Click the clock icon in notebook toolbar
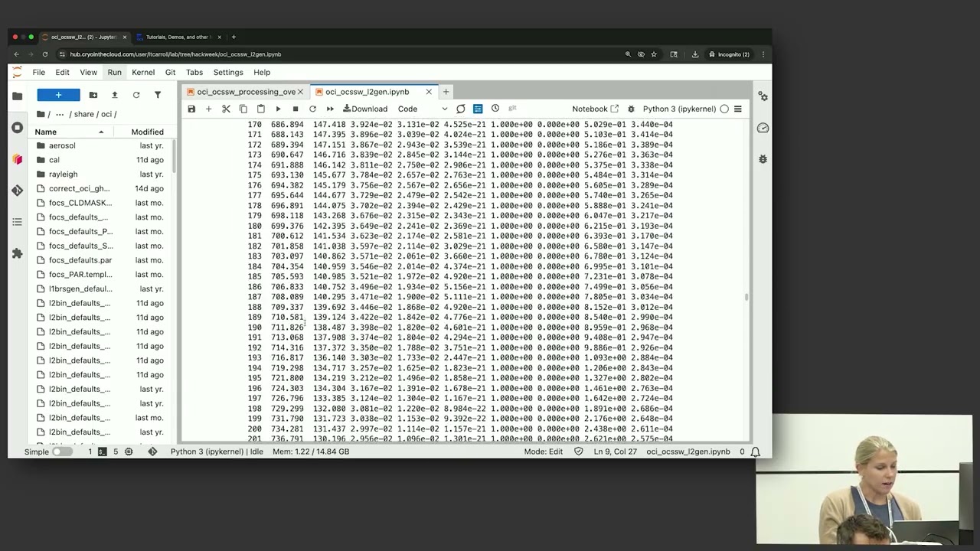 pos(495,109)
